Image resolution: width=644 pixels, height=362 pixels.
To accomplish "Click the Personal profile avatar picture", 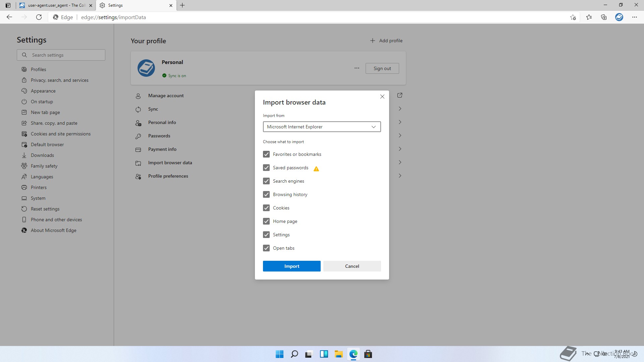I will click(x=146, y=68).
